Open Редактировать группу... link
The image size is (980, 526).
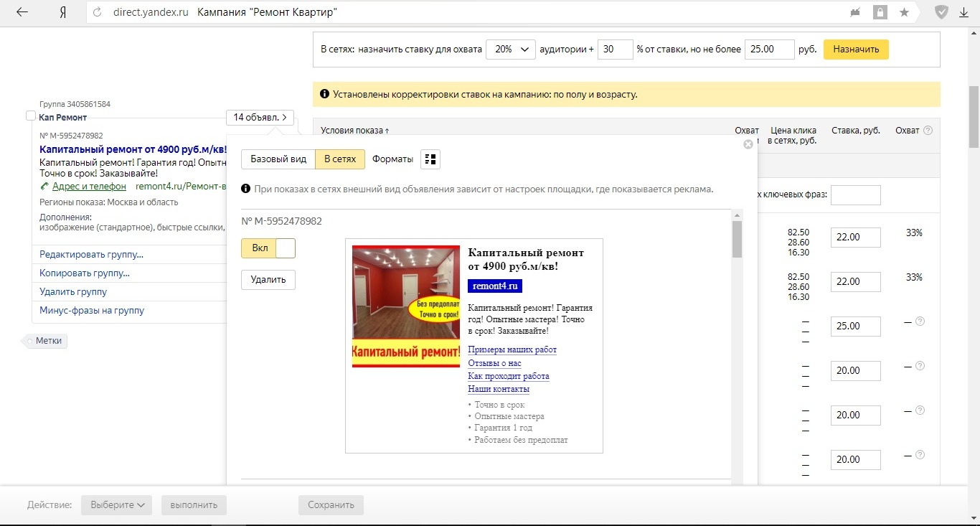92,255
